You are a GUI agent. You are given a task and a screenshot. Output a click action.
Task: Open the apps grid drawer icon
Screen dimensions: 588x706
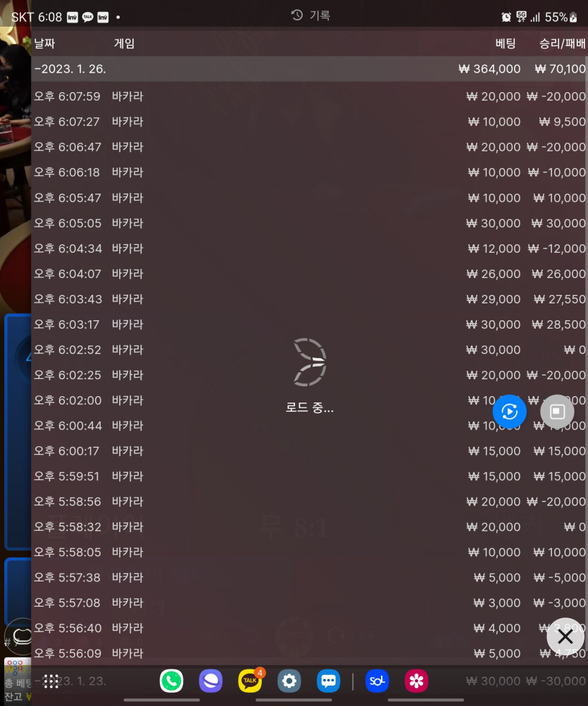51,681
